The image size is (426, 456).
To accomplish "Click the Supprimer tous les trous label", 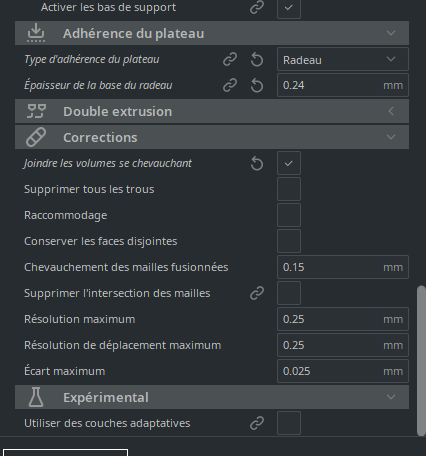I will pyautogui.click(x=89, y=189).
